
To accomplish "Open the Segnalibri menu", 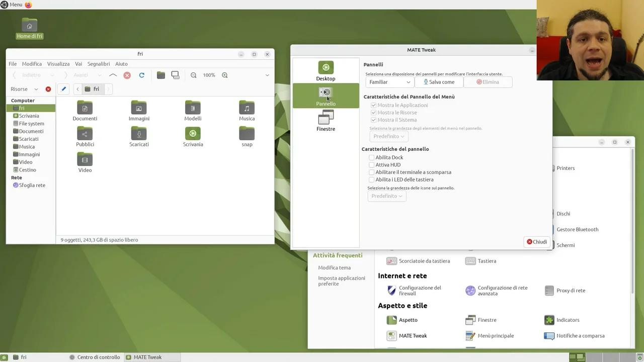I will click(98, 63).
